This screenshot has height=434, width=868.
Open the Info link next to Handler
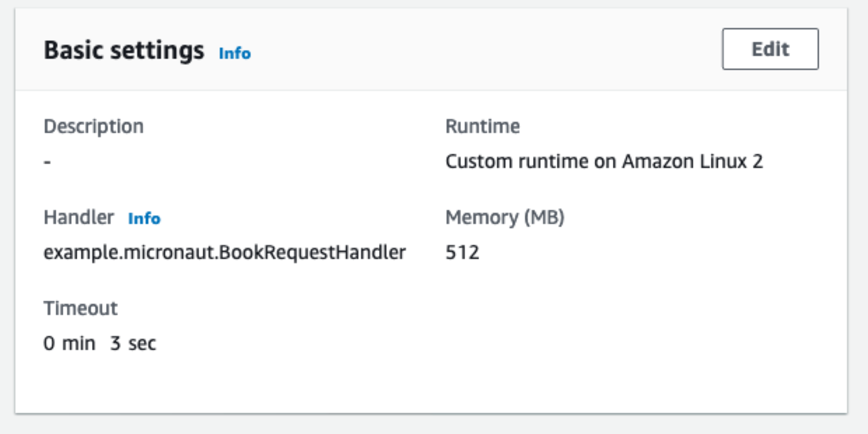(x=144, y=218)
